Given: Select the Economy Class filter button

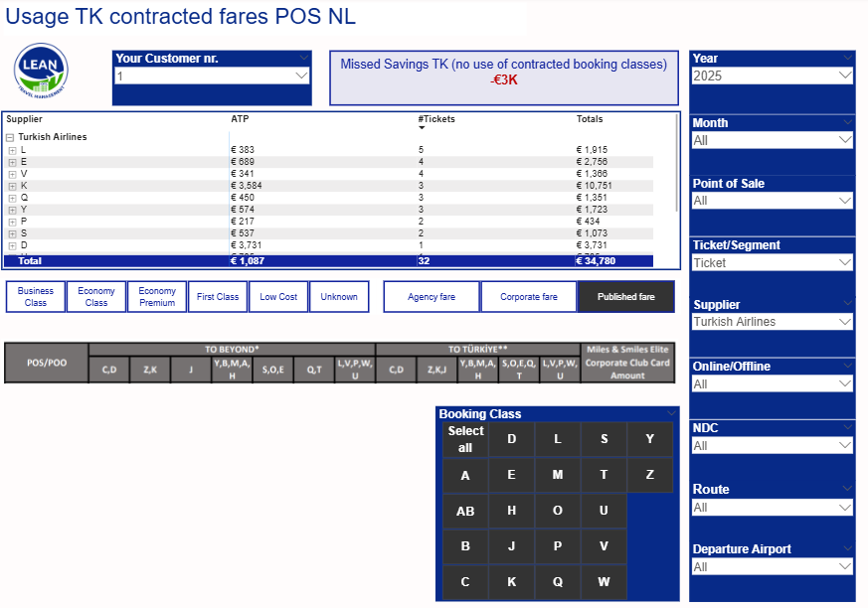Looking at the screenshot, I should pos(96,296).
